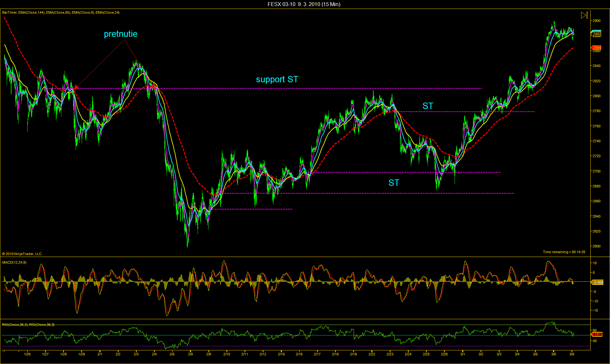This screenshot has width=610, height=364.
Task: Click the MACD -0.469 value marker
Action: point(598,282)
